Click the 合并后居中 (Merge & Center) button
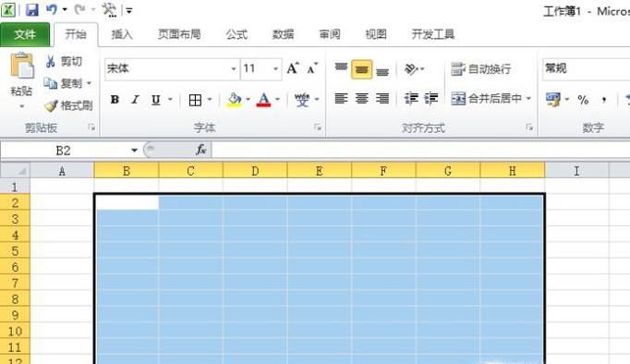The height and width of the screenshot is (364, 630). (486, 99)
